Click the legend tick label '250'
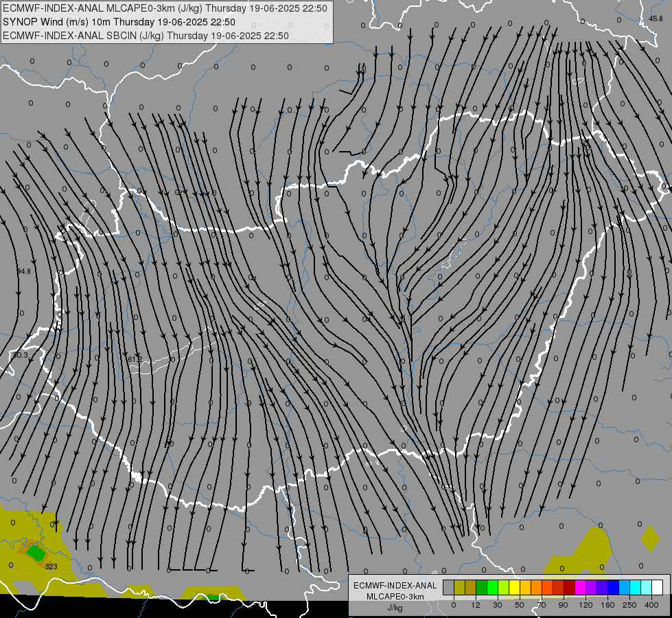 tap(629, 605)
